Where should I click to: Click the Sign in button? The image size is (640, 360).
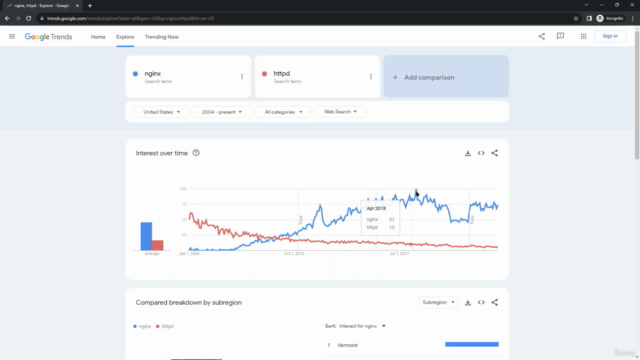pos(610,36)
